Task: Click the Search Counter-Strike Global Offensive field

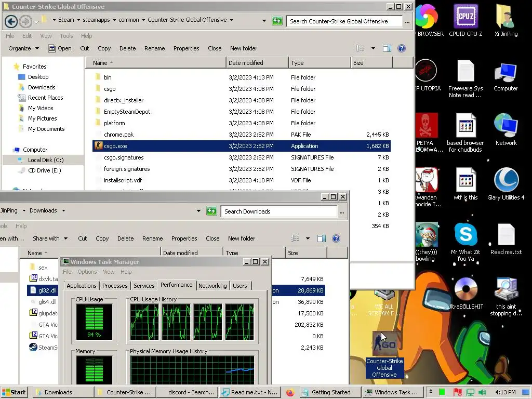Action: tap(344, 21)
